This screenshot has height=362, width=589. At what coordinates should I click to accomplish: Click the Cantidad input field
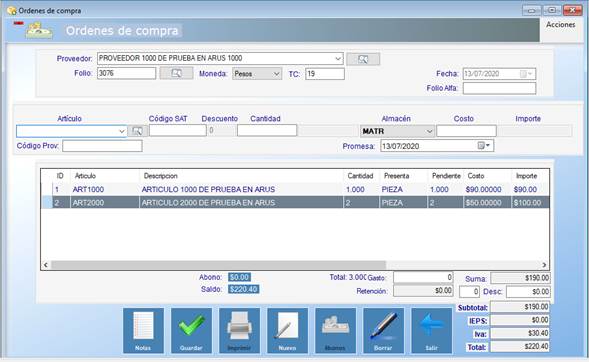pyautogui.click(x=267, y=130)
